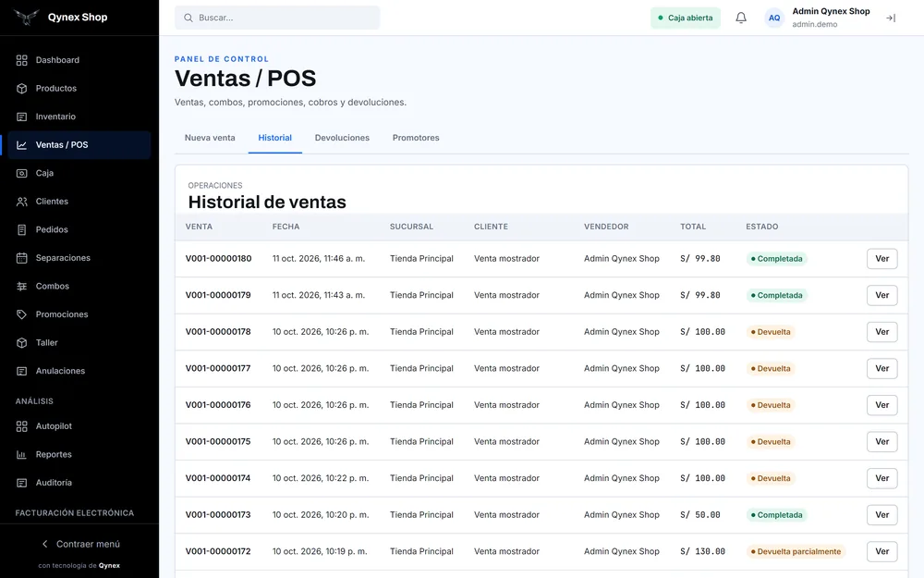This screenshot has height=578, width=924.
Task: Go to Dashboard in sidebar
Action: point(79,60)
